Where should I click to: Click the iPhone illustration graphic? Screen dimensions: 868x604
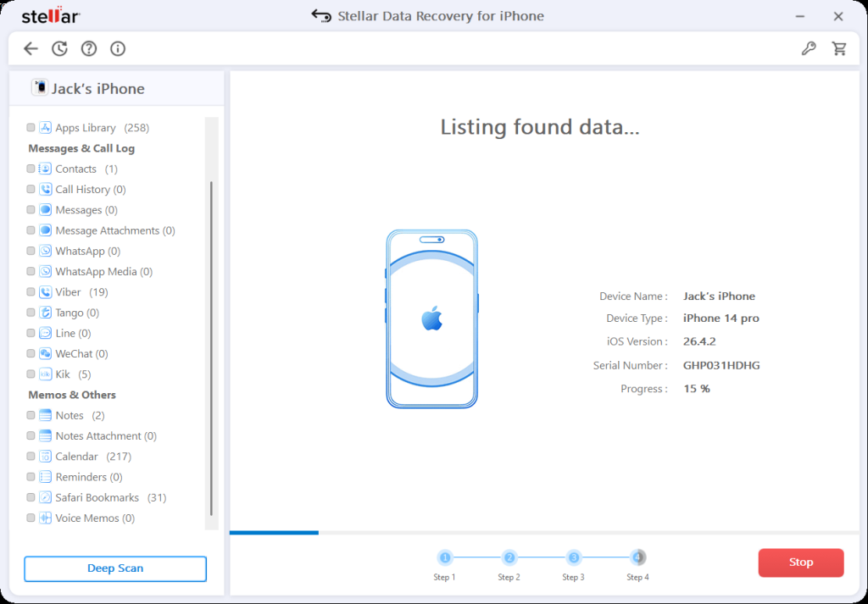(x=431, y=319)
